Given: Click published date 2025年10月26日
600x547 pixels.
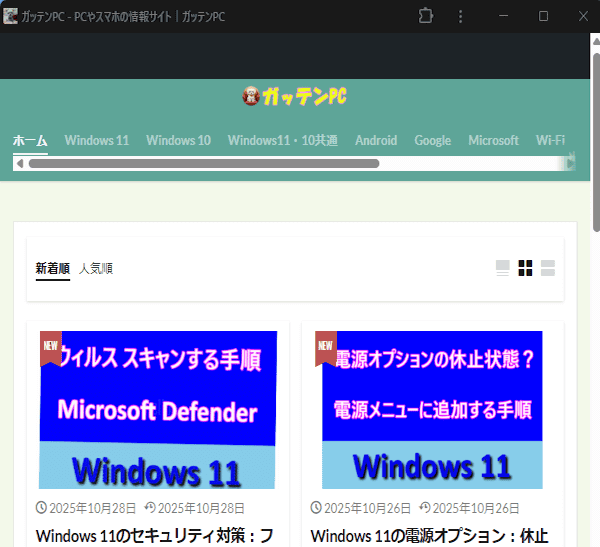Looking at the screenshot, I should click(367, 508).
